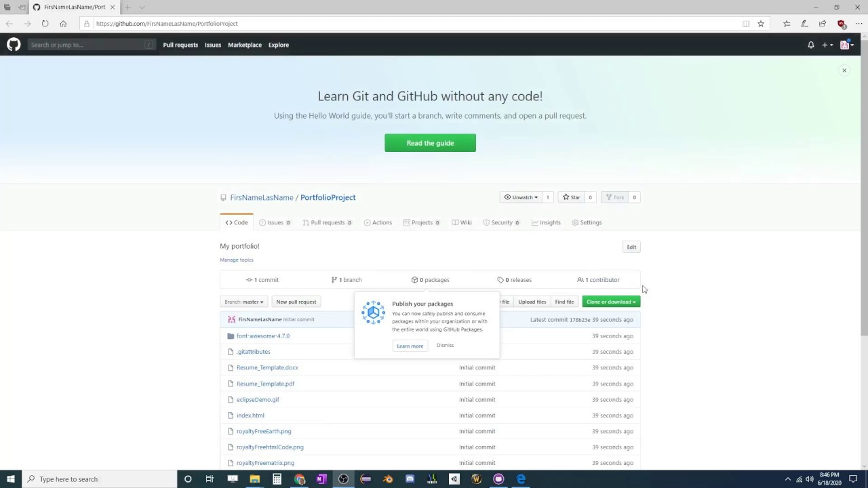This screenshot has width=868, height=488.
Task: Open the folder icon for font-awesome-4.7.0
Action: [x=231, y=336]
